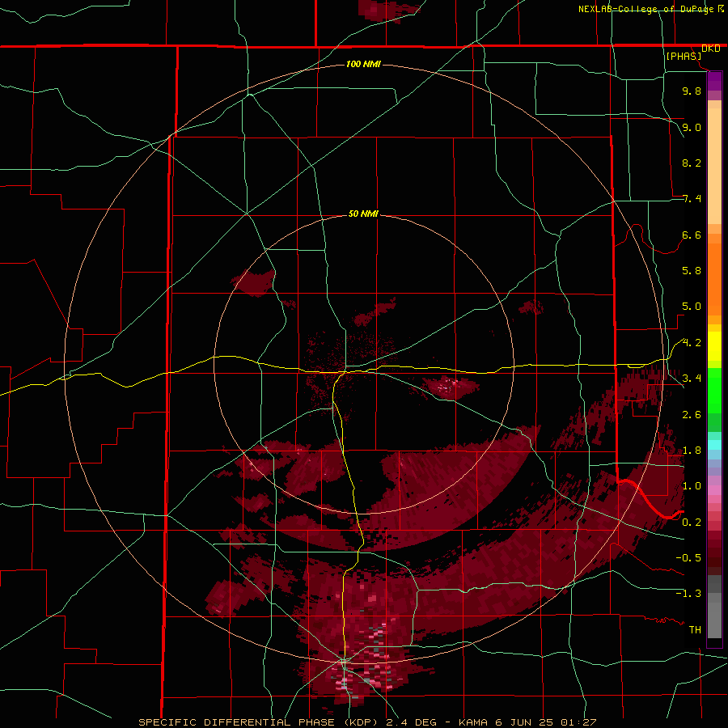Click the 1.0 legend value
The width and height of the screenshot is (728, 728).
pyautogui.click(x=692, y=486)
